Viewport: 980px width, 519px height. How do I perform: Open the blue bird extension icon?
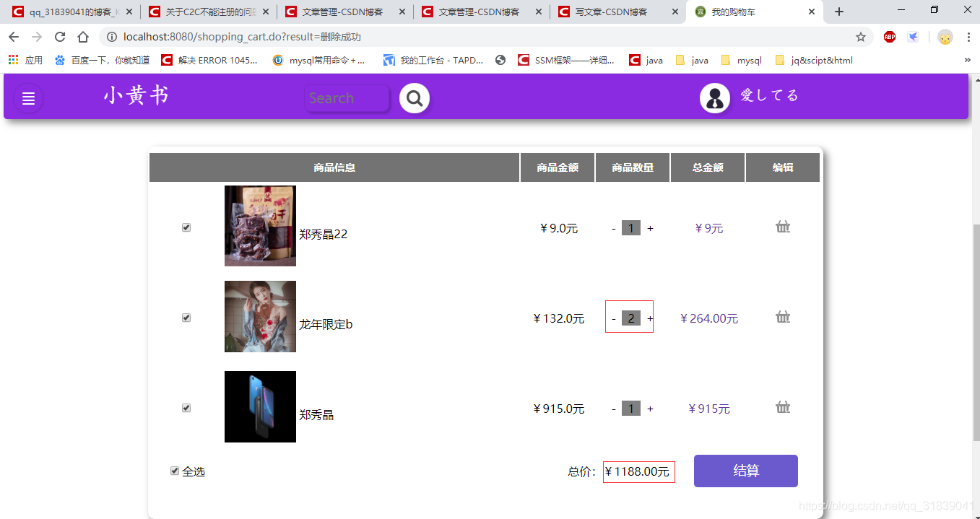(x=913, y=37)
